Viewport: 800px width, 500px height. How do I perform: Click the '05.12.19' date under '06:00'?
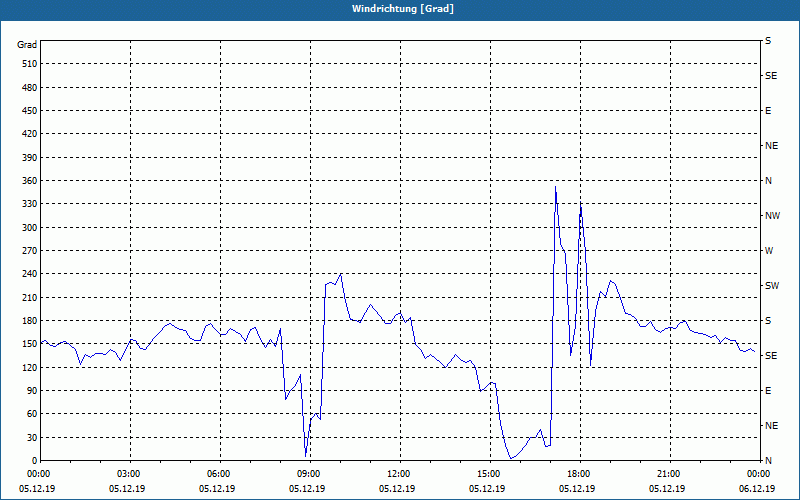[217, 489]
